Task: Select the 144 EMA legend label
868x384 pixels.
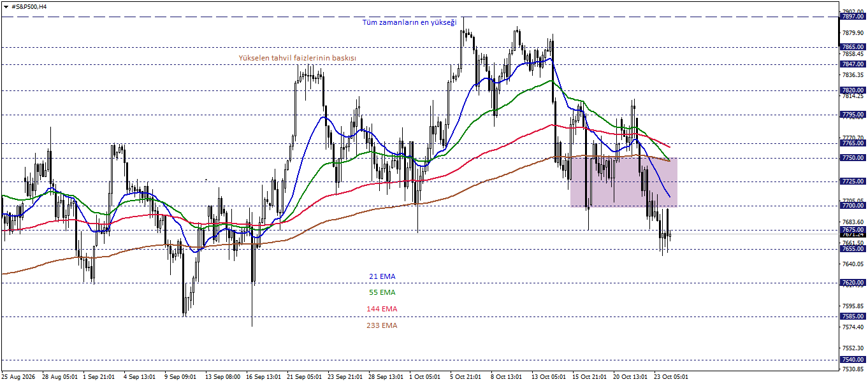Action: coord(382,309)
